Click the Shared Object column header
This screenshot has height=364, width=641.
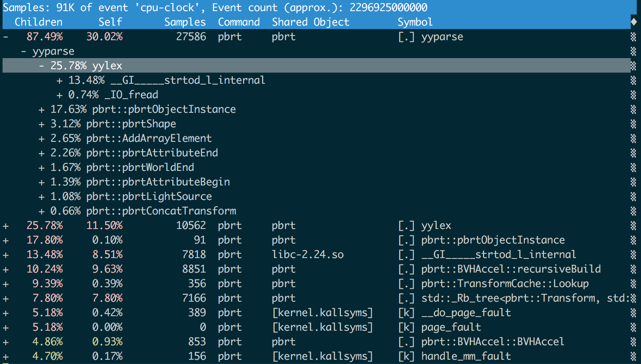(310, 22)
